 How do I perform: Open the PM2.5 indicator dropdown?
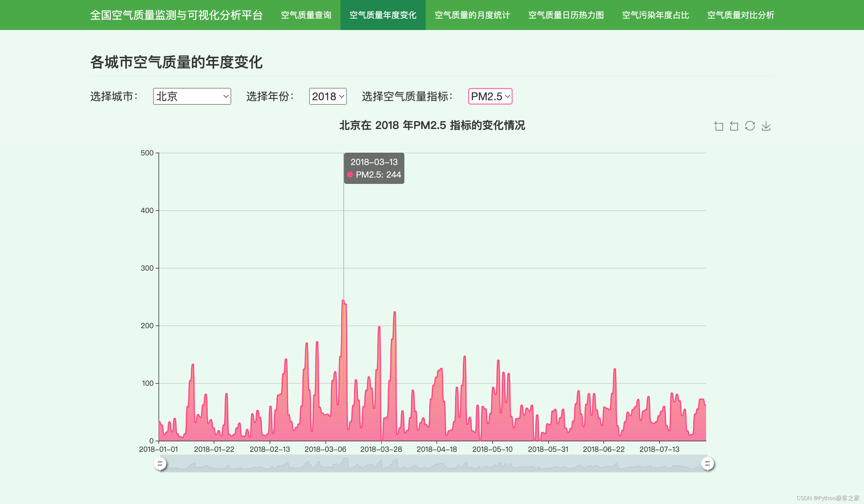[490, 96]
